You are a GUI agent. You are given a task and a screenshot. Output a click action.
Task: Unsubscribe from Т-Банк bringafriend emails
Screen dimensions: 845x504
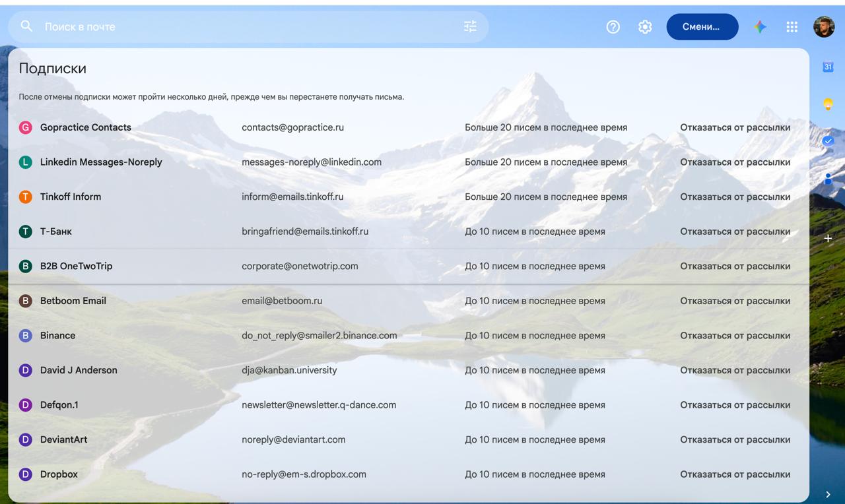click(x=735, y=232)
